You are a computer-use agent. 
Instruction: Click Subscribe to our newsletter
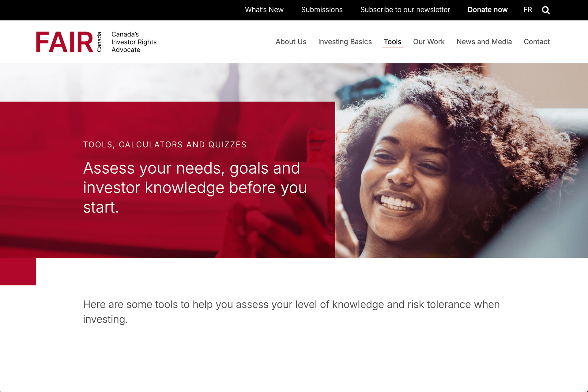pos(405,10)
